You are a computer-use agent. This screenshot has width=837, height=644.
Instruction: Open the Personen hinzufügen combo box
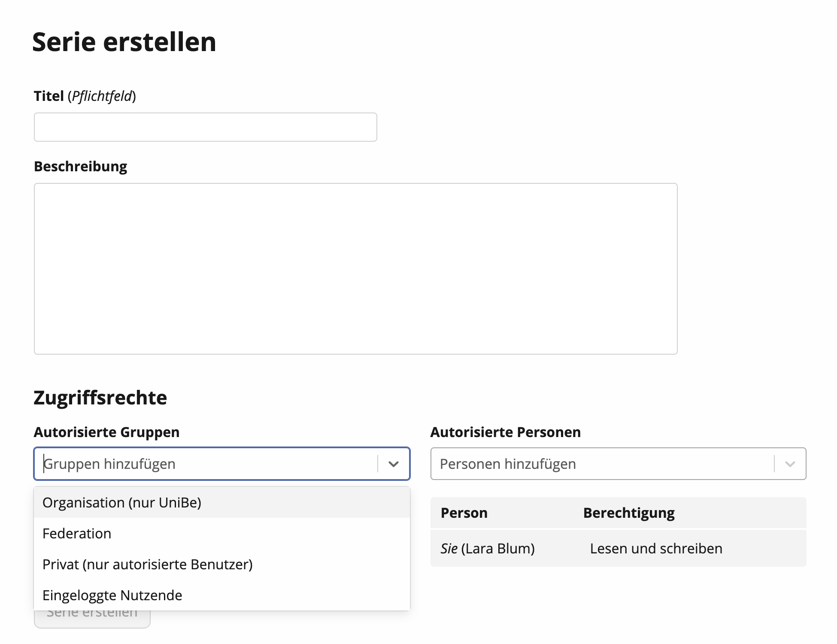[601, 464]
